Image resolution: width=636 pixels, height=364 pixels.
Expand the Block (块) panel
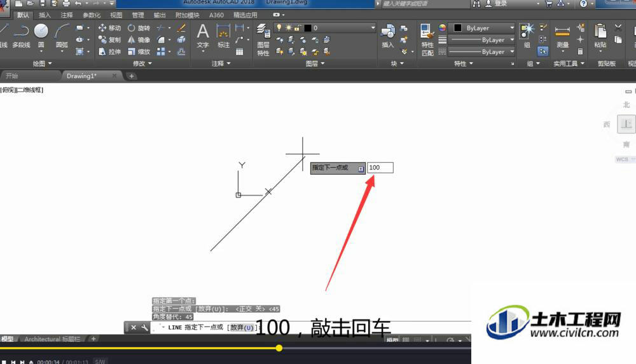pos(397,64)
